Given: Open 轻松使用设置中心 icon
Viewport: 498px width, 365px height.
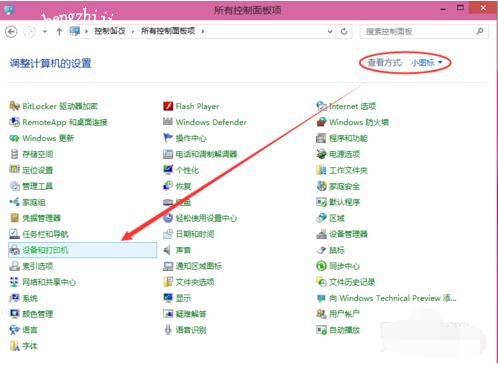Looking at the screenshot, I should (x=168, y=218).
